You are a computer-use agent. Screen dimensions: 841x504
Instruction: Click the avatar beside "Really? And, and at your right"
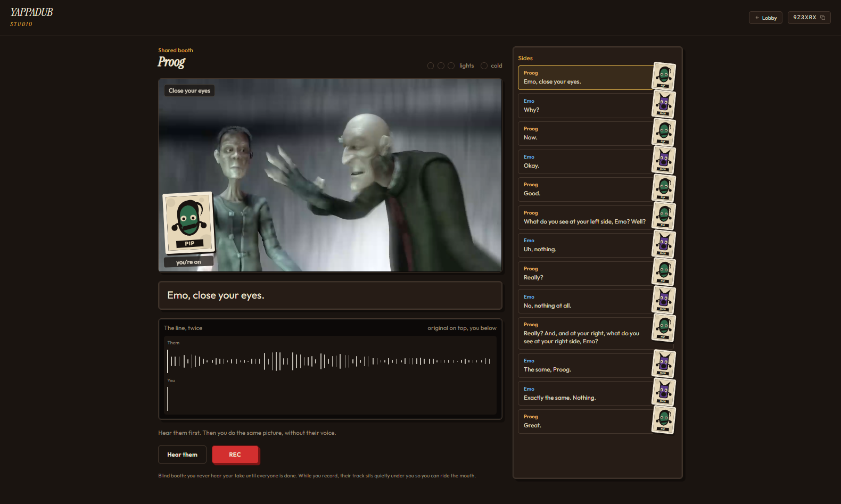click(664, 328)
